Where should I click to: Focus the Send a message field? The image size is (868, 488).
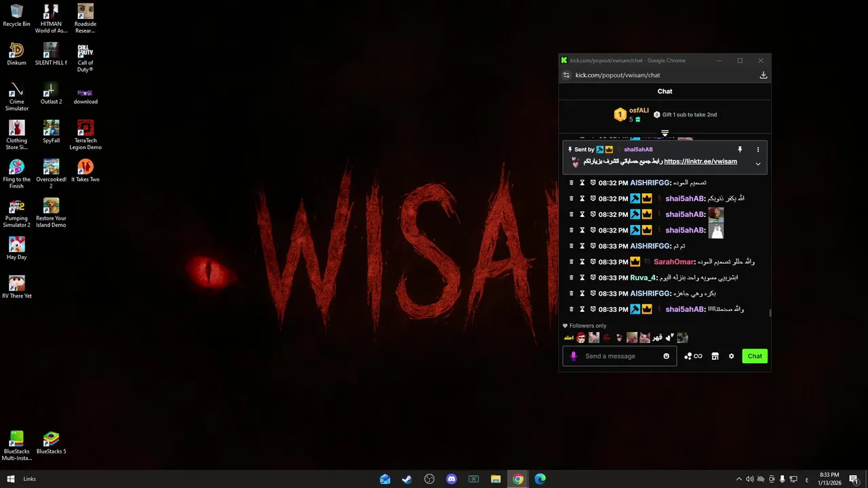coord(620,356)
